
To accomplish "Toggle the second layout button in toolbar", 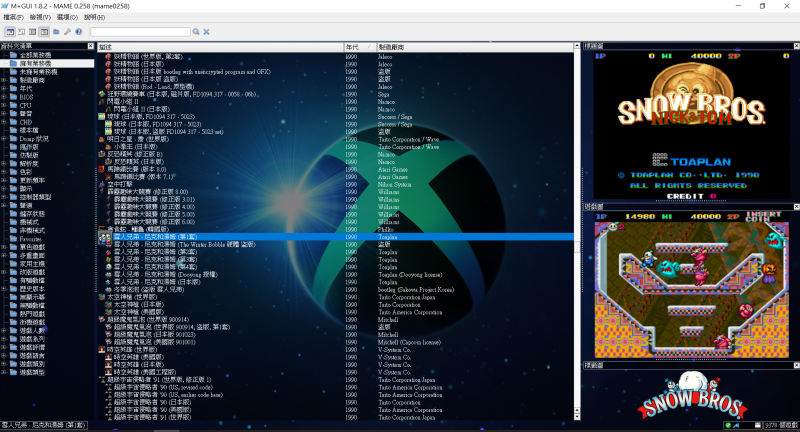I will [21, 32].
